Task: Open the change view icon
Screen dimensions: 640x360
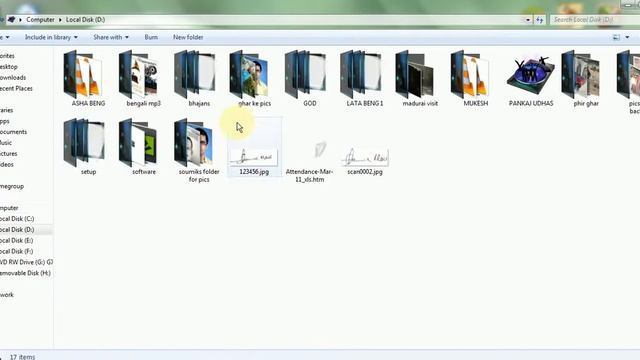Action: coord(616,37)
